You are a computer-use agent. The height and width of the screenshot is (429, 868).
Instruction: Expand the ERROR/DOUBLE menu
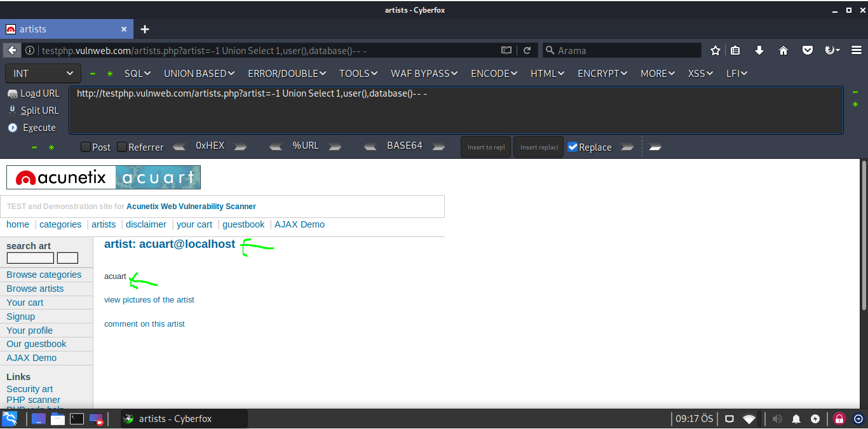pyautogui.click(x=287, y=74)
